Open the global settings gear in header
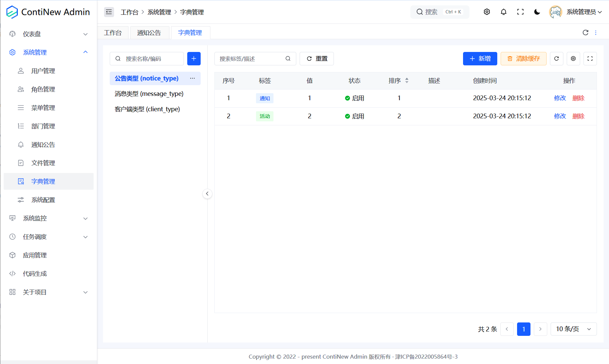Viewport: 609px width, 364px height. point(487,12)
